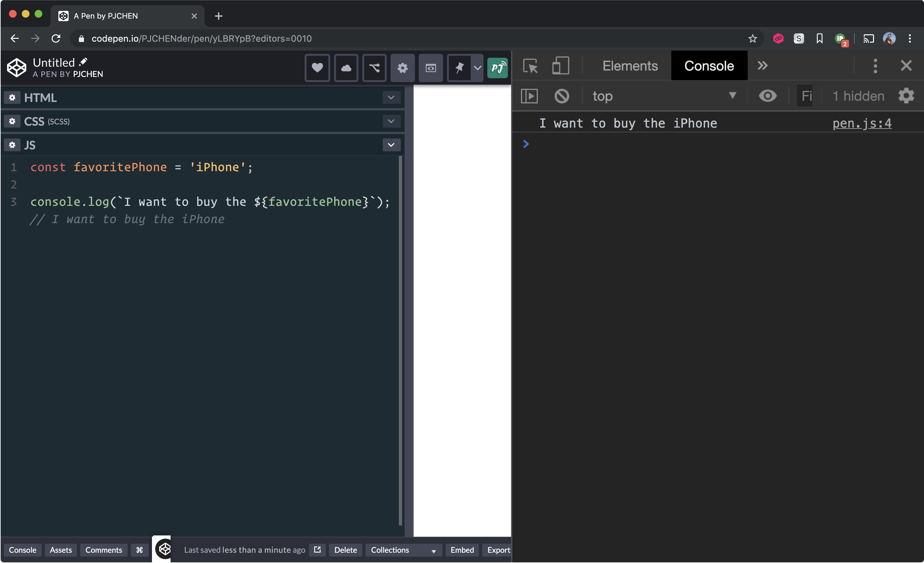Collapse the HTML editor chevron
Viewport: 924px width, 563px height.
click(391, 97)
